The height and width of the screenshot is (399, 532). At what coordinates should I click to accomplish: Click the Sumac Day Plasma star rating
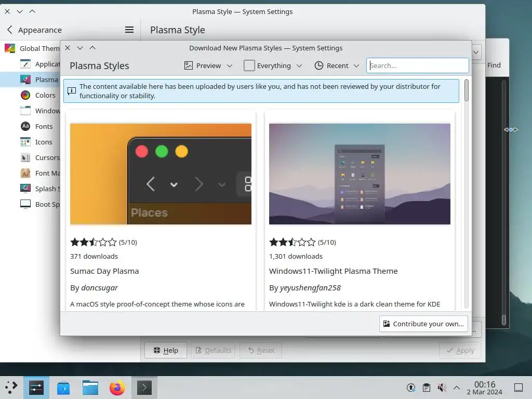[94, 242]
